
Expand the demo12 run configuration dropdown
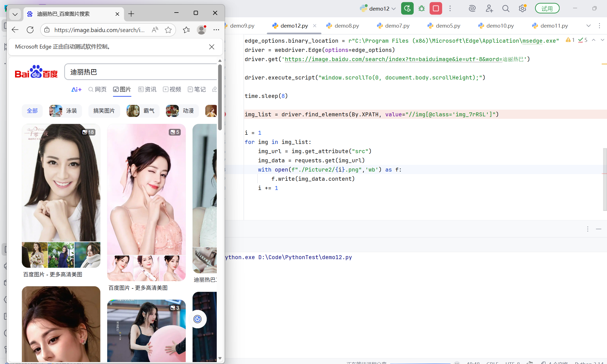(x=394, y=9)
